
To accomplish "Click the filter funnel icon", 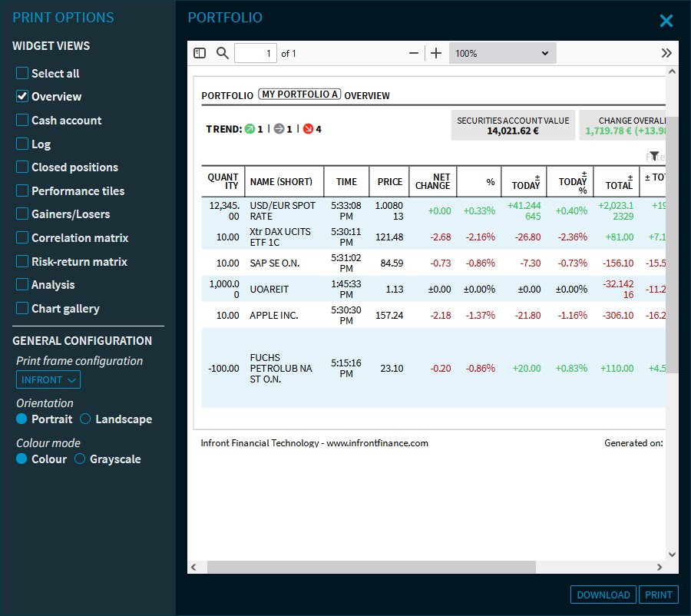I will tap(653, 156).
